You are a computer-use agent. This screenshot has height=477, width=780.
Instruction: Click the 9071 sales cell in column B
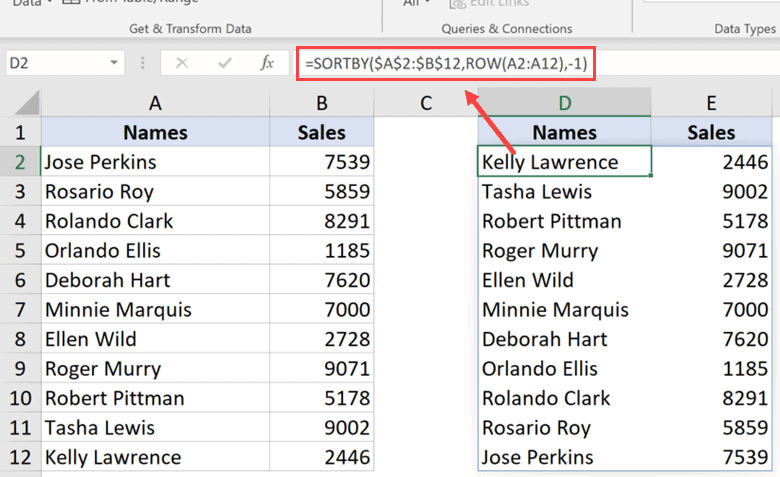[321, 369]
